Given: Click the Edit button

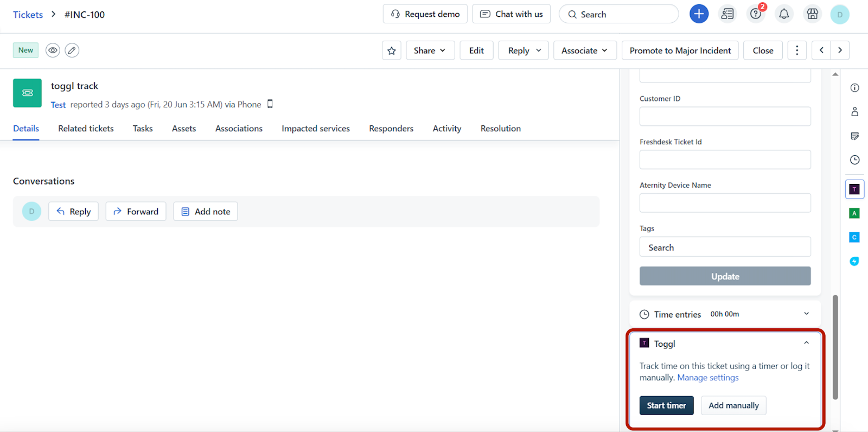Looking at the screenshot, I should click(476, 50).
